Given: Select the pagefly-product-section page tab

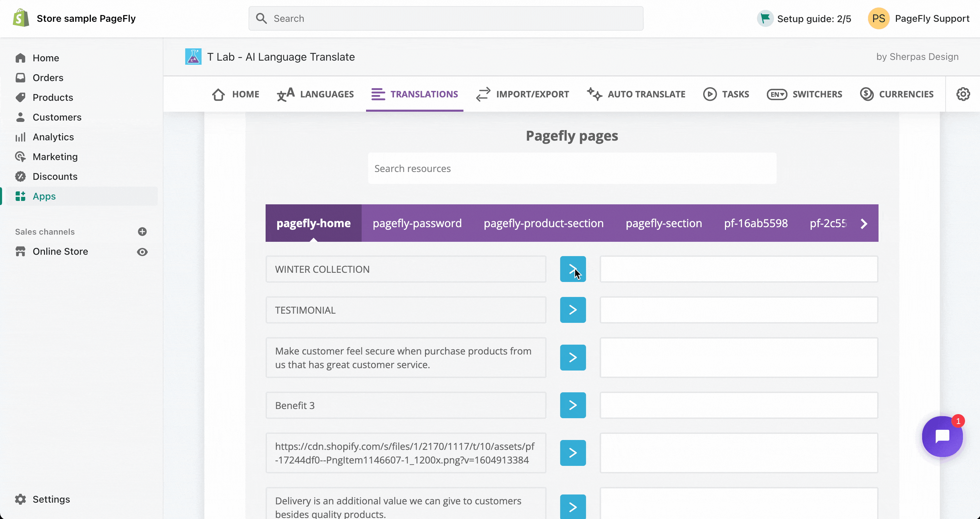Looking at the screenshot, I should (x=544, y=223).
